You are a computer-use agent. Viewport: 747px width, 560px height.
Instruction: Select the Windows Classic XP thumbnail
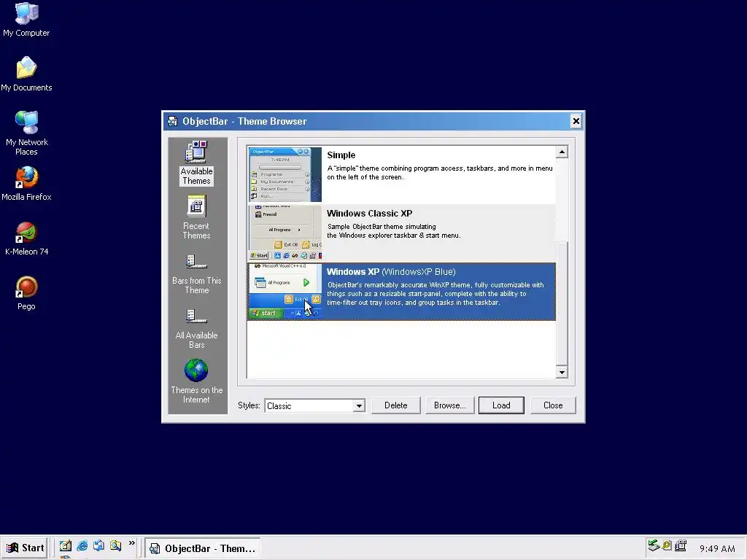285,233
